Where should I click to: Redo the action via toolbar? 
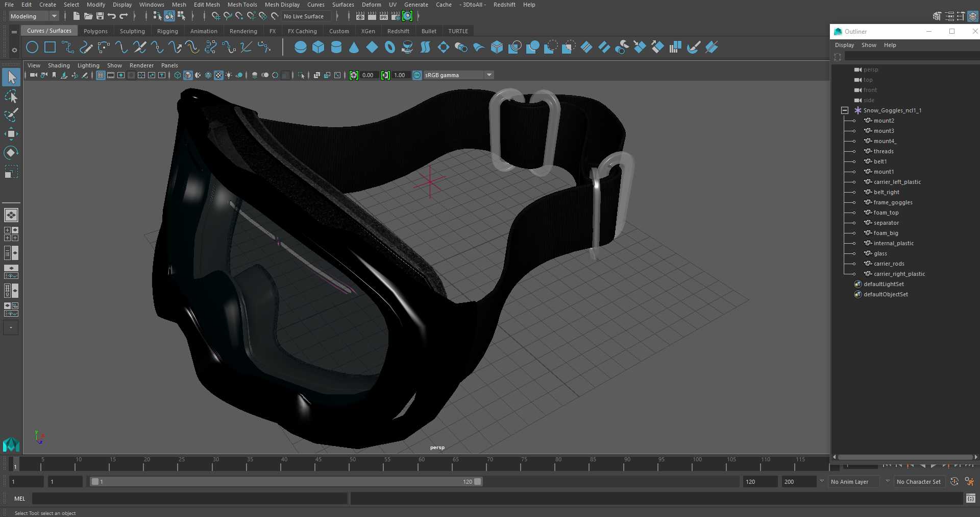coord(124,16)
